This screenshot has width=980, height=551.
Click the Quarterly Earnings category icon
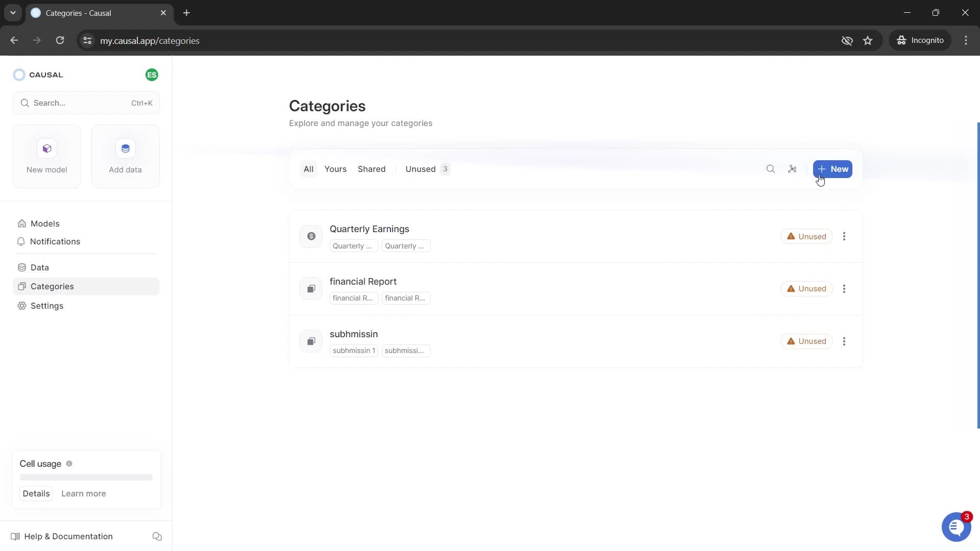click(311, 236)
